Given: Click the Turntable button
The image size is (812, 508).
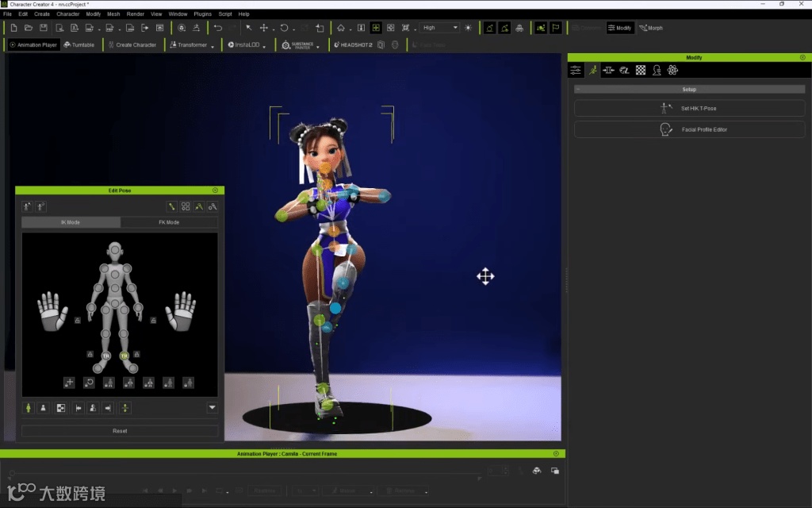Looking at the screenshot, I should coord(79,45).
